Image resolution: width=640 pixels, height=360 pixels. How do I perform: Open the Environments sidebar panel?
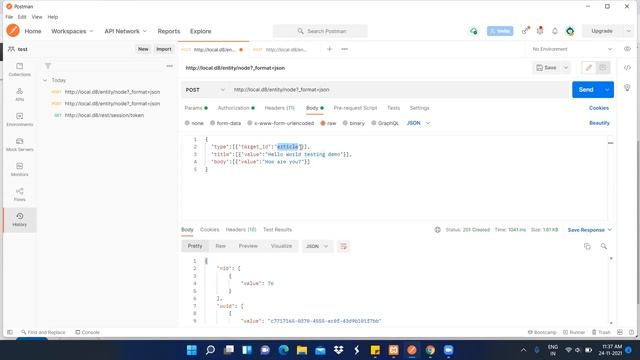[20, 120]
